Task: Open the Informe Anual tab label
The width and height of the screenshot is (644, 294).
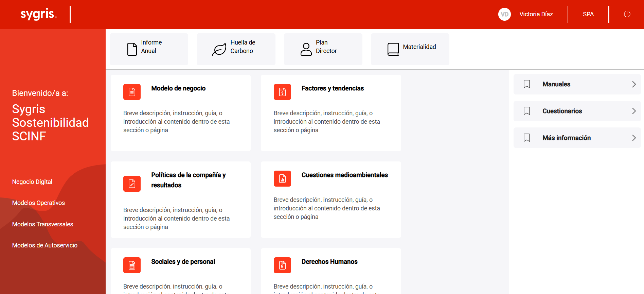Action: coord(151,47)
